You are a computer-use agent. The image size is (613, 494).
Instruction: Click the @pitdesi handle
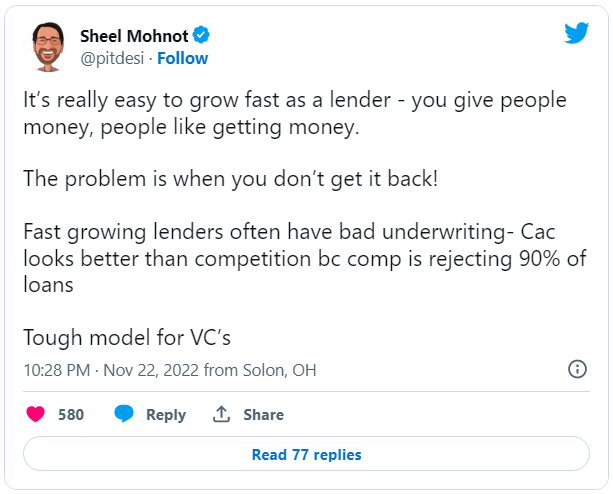[112, 59]
